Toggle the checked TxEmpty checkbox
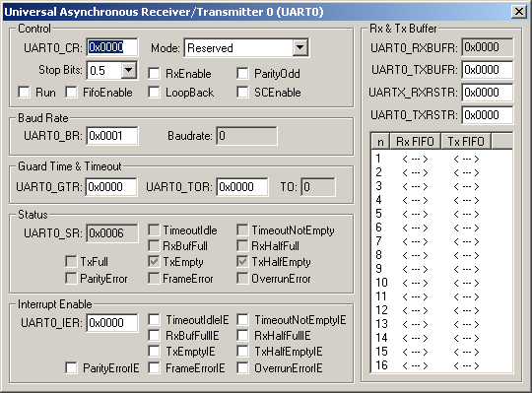This screenshot has width=532, height=393. point(154,261)
